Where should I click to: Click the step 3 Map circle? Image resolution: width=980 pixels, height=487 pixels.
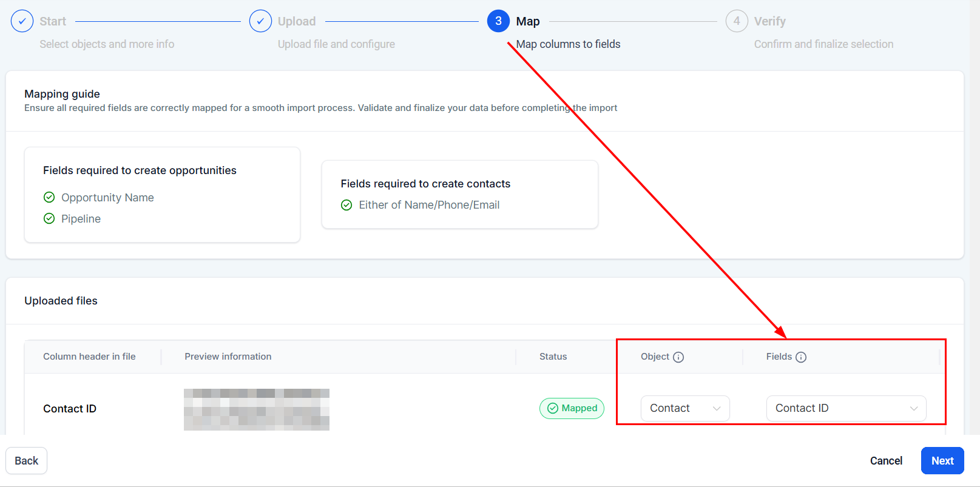(498, 21)
